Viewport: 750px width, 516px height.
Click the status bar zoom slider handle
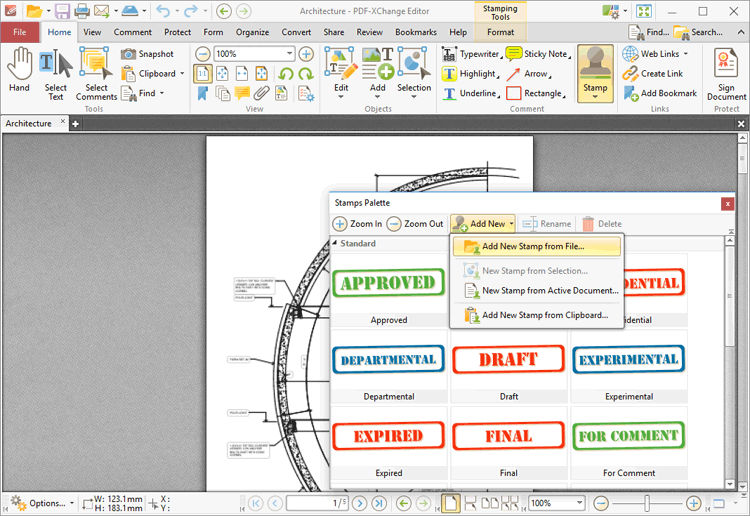click(x=647, y=503)
